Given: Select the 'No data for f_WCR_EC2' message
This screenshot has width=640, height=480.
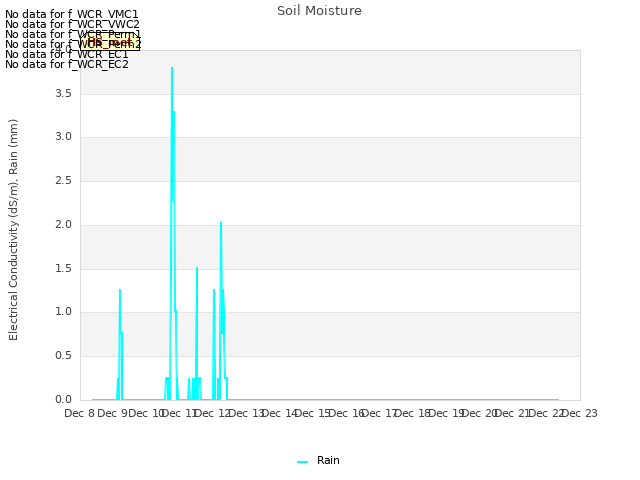Looking at the screenshot, I should (x=67, y=64).
